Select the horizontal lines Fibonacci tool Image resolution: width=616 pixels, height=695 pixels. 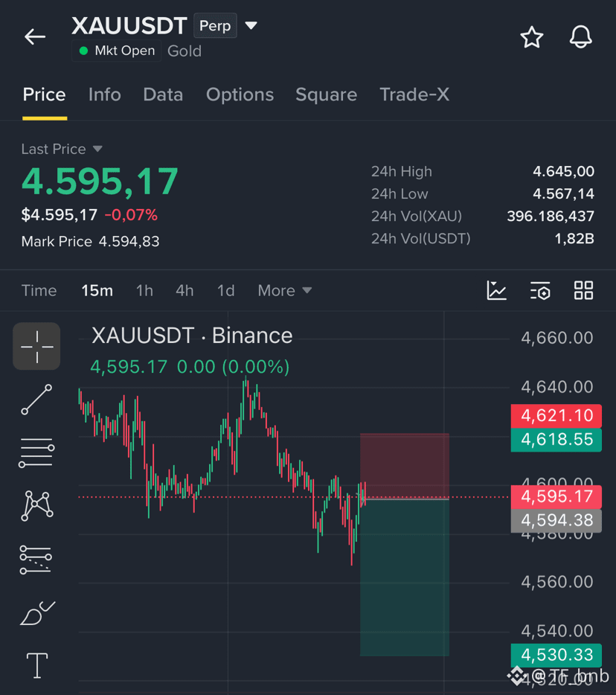click(x=36, y=452)
